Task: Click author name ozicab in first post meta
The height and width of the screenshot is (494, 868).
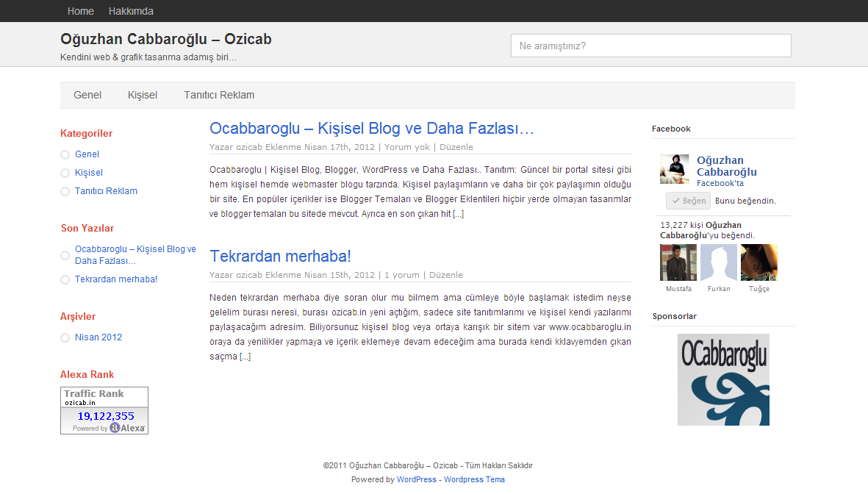Action: [249, 147]
